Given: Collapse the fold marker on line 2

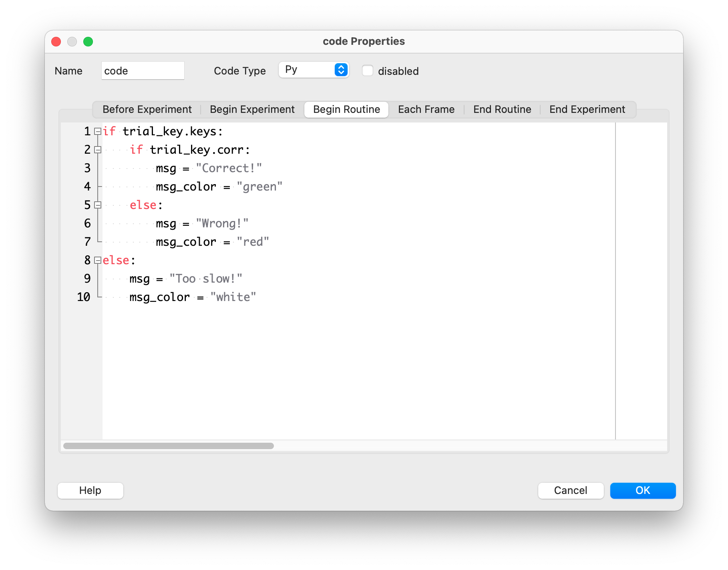Looking at the screenshot, I should [97, 150].
